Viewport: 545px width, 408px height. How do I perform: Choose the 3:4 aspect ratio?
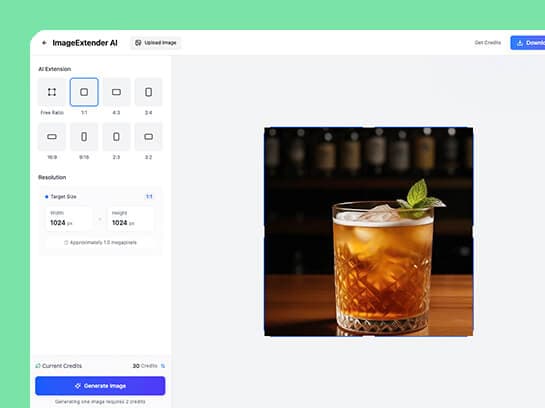click(148, 92)
